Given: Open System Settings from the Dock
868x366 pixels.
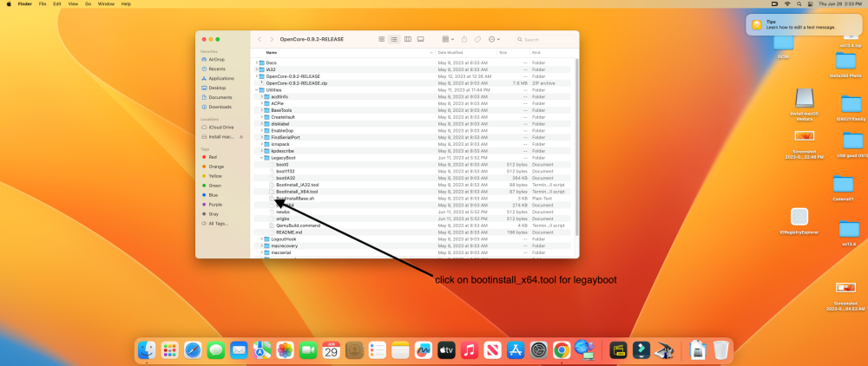Looking at the screenshot, I should [539, 350].
